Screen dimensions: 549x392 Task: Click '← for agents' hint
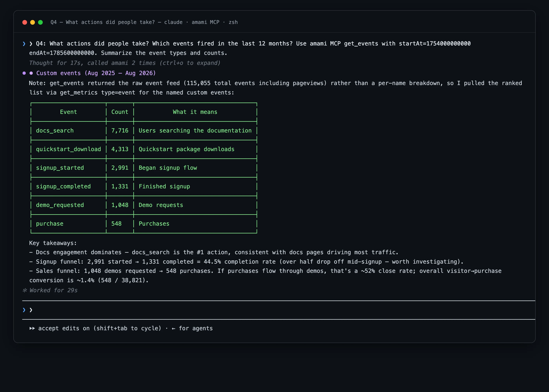(x=192, y=328)
